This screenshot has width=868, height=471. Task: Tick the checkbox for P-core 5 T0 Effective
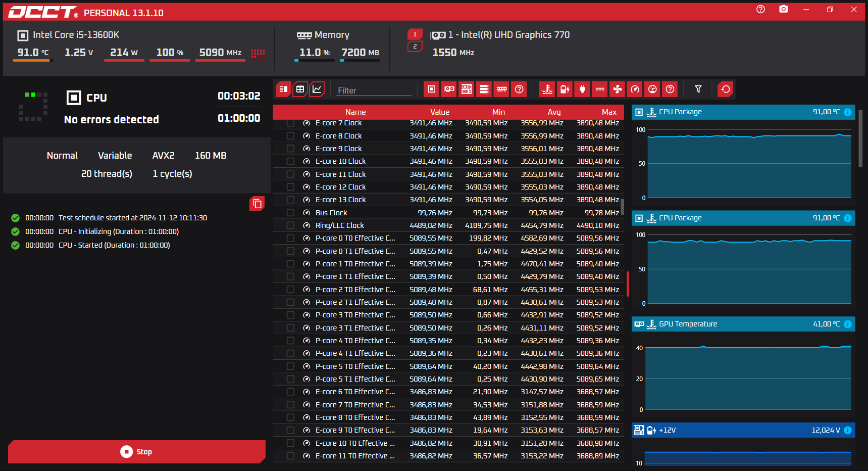[290, 366]
